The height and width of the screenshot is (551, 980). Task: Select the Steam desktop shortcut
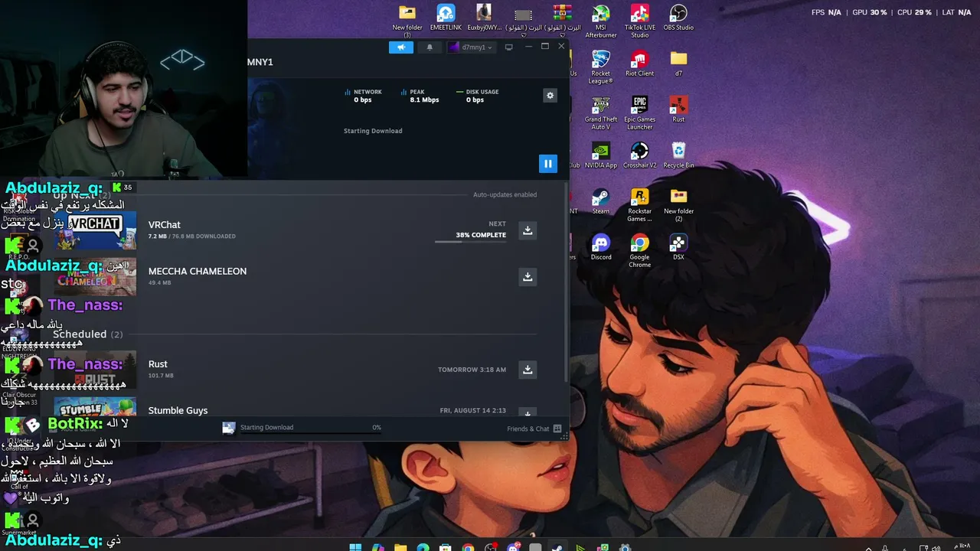[601, 201]
